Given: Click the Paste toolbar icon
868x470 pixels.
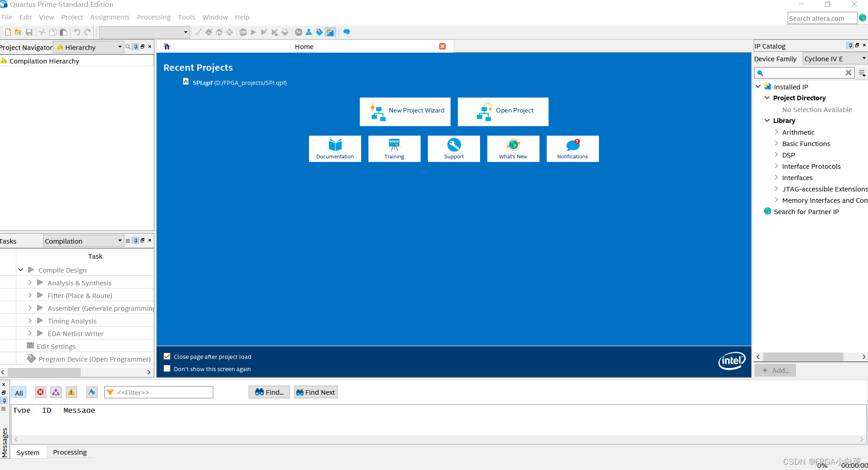Looking at the screenshot, I should 64,32.
